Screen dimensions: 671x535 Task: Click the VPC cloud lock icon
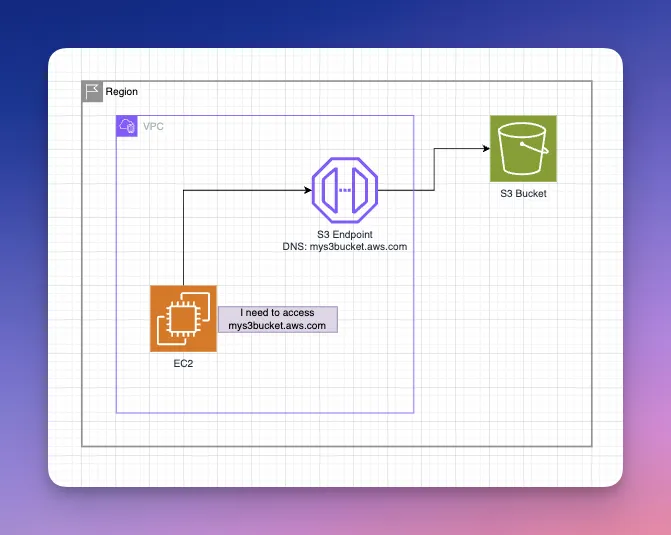(x=127, y=126)
